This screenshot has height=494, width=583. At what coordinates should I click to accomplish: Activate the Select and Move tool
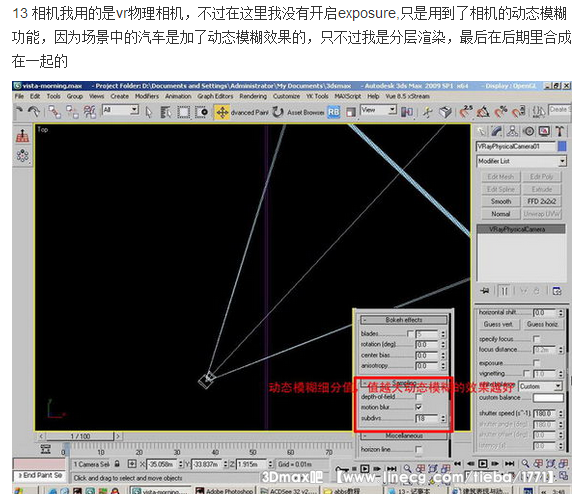click(222, 112)
